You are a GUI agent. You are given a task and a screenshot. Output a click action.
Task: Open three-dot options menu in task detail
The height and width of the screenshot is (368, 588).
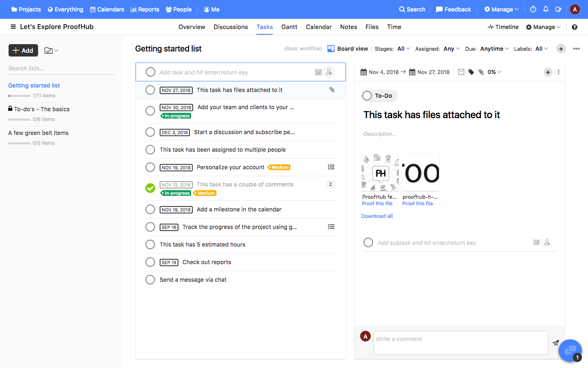[x=559, y=72]
